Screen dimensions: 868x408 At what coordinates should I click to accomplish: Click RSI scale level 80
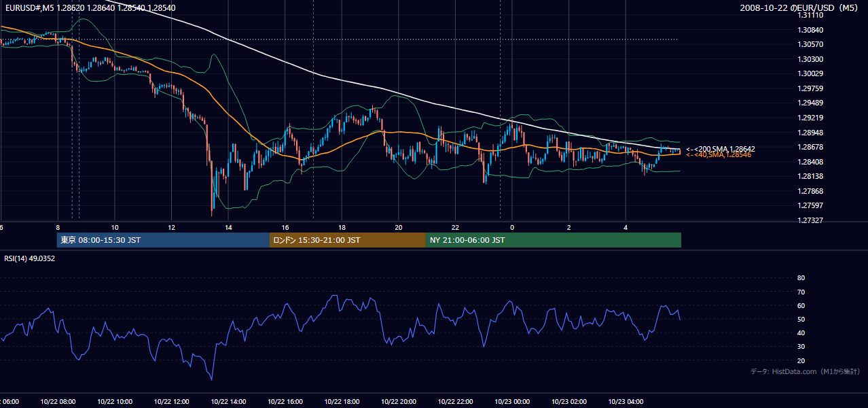[x=801, y=278]
